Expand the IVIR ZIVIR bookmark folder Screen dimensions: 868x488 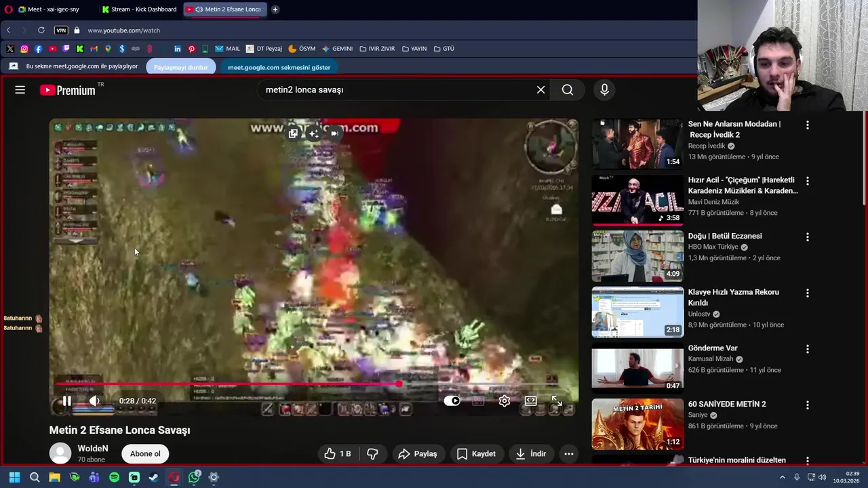(x=377, y=49)
